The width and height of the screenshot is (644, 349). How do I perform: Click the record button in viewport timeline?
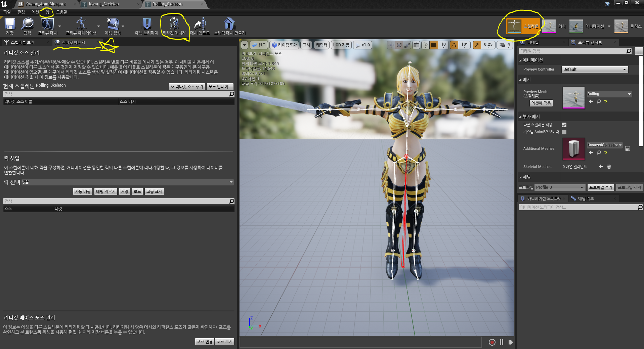click(x=492, y=342)
